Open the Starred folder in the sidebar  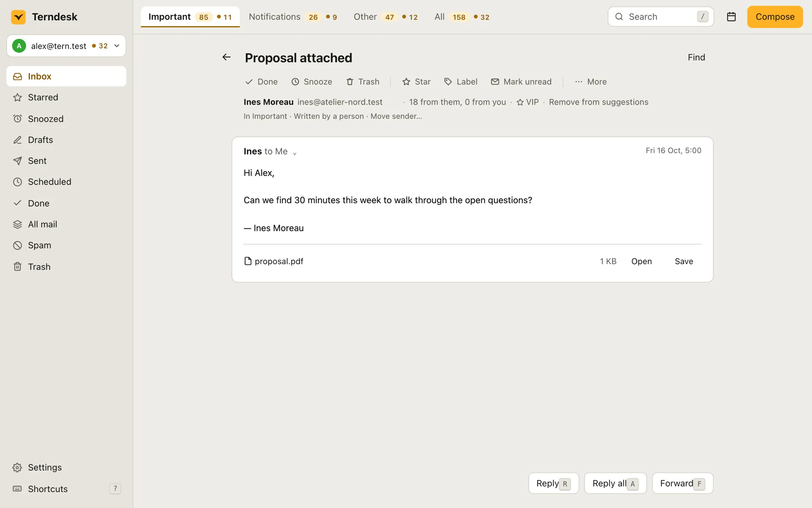66,97
